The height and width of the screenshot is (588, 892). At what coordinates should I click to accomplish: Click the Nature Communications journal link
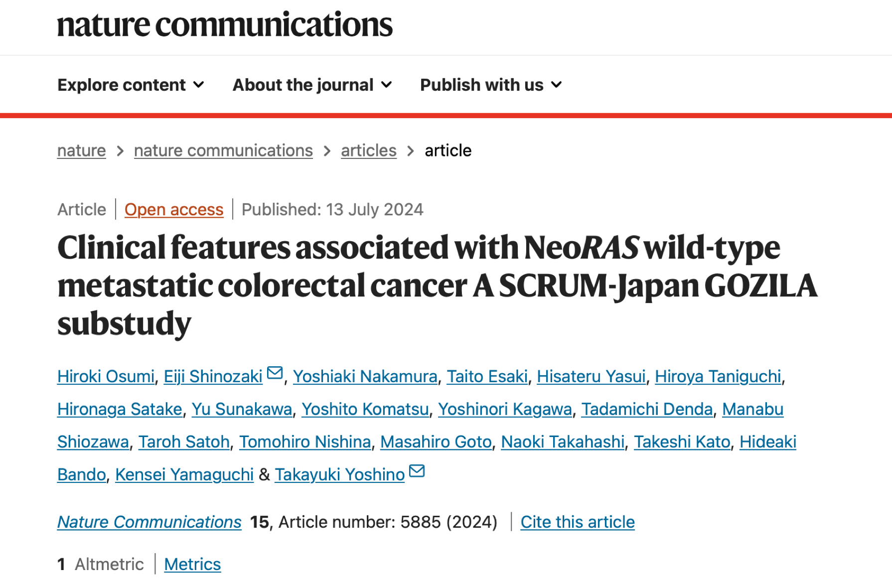point(149,522)
